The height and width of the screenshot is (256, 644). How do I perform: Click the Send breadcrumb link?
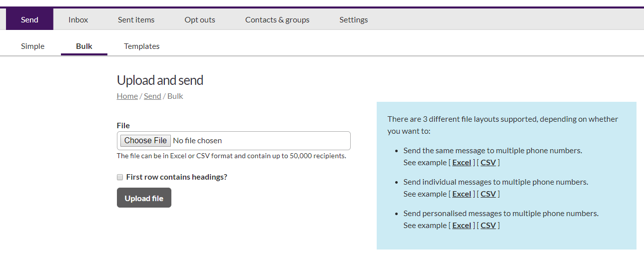152,96
